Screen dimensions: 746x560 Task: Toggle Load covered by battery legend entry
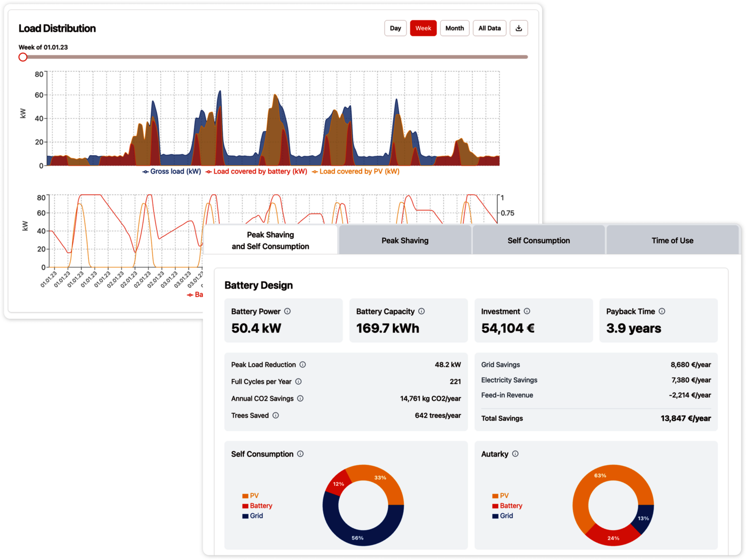click(257, 172)
